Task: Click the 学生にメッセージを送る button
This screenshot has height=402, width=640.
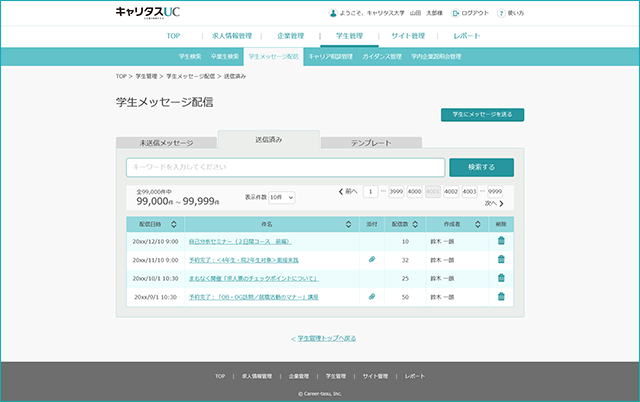Action: [482, 115]
